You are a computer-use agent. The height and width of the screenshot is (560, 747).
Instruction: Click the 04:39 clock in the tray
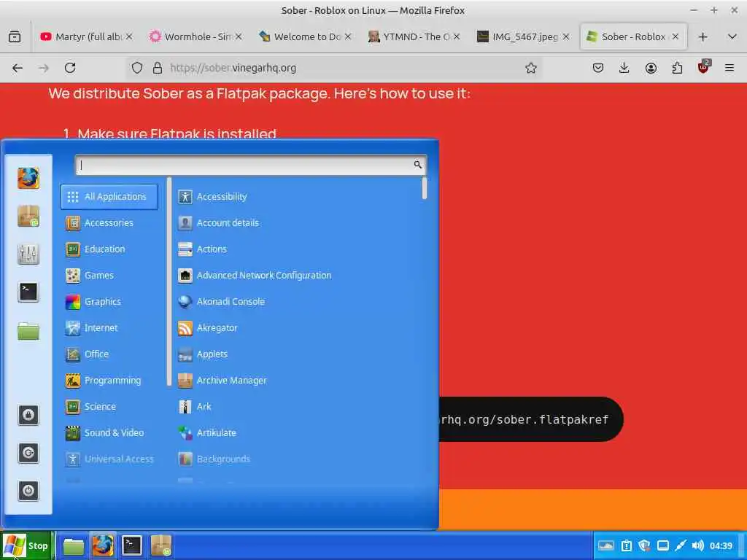pos(721,545)
